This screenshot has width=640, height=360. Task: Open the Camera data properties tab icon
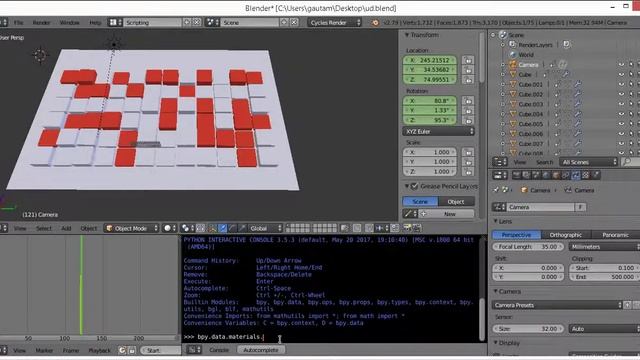coord(576,176)
